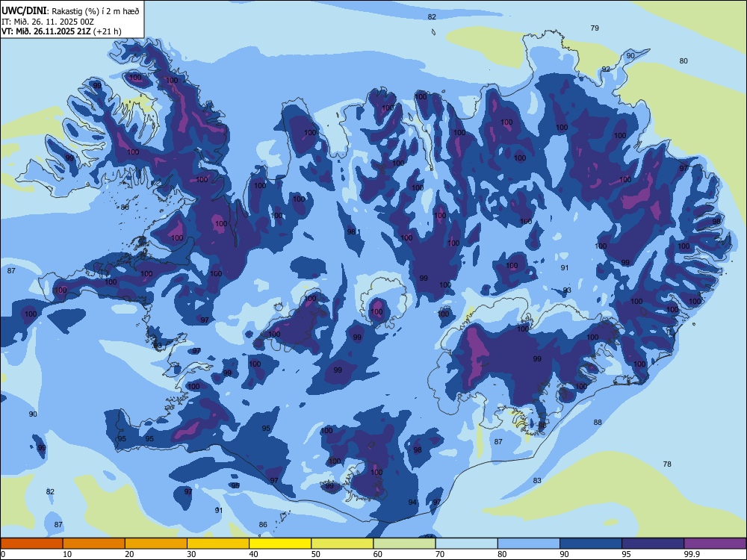This screenshot has width=747, height=560.
Task: Click the dark orange 0–10 legend swatch
Action: (x=31, y=544)
